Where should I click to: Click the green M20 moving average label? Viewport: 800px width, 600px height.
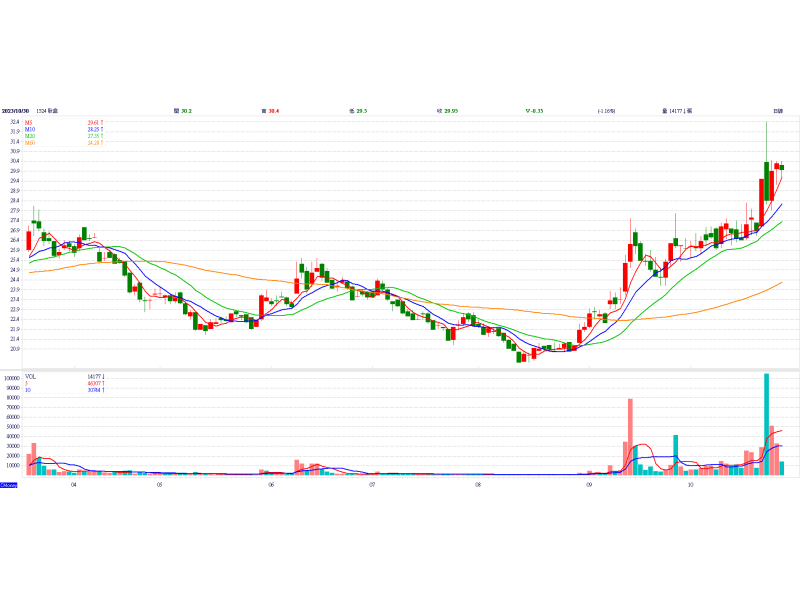click(30, 136)
